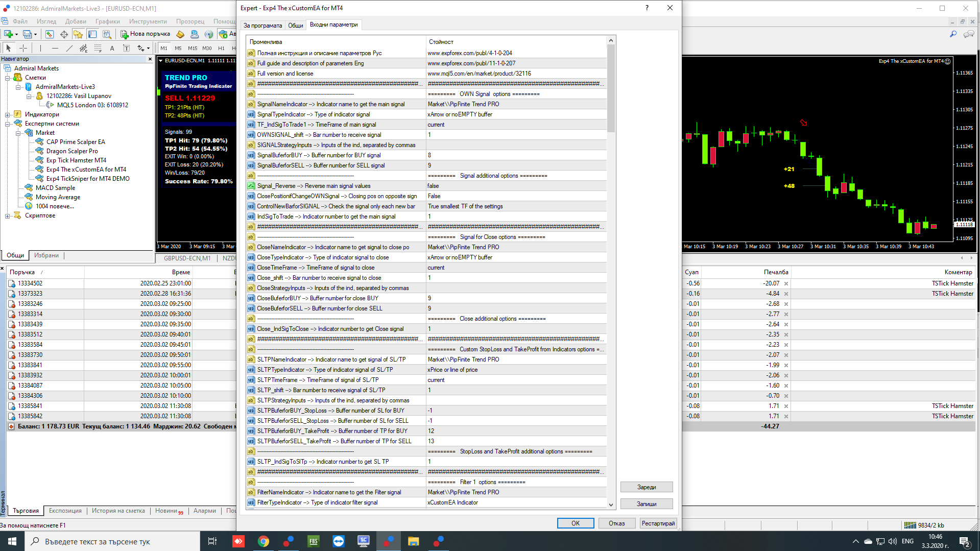Click the Nova poruchka new order button
The width and height of the screenshot is (980, 551).
point(145,34)
